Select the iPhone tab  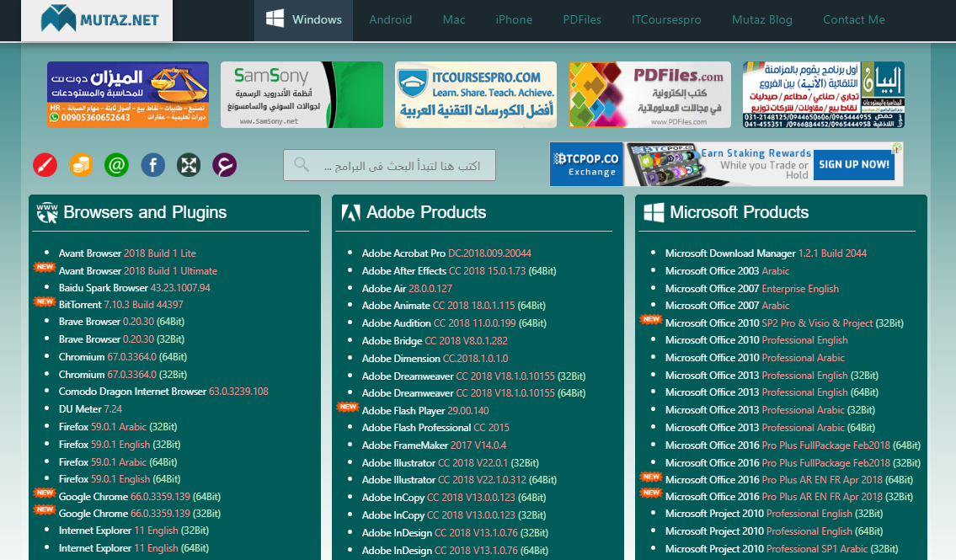(x=513, y=19)
